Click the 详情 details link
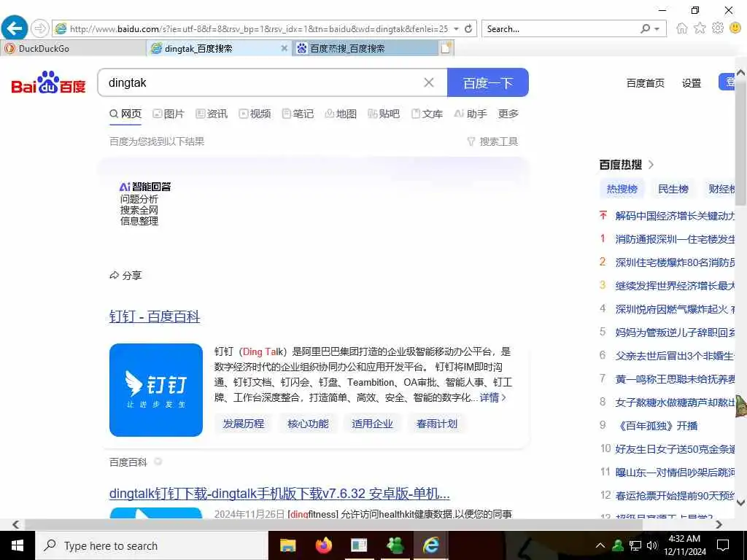The height and width of the screenshot is (560, 747). click(x=492, y=397)
